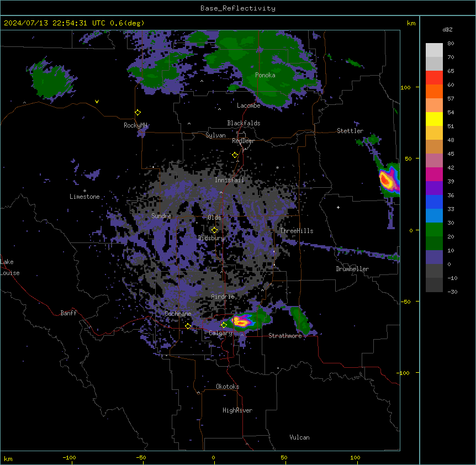Click the 20 dBZ green legend swatch

[434, 230]
